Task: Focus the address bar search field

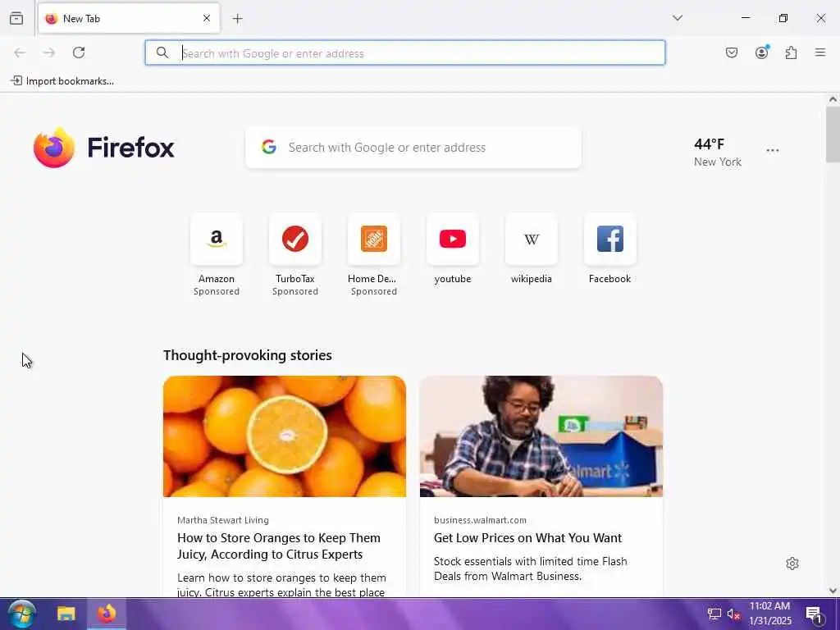Action: (405, 53)
